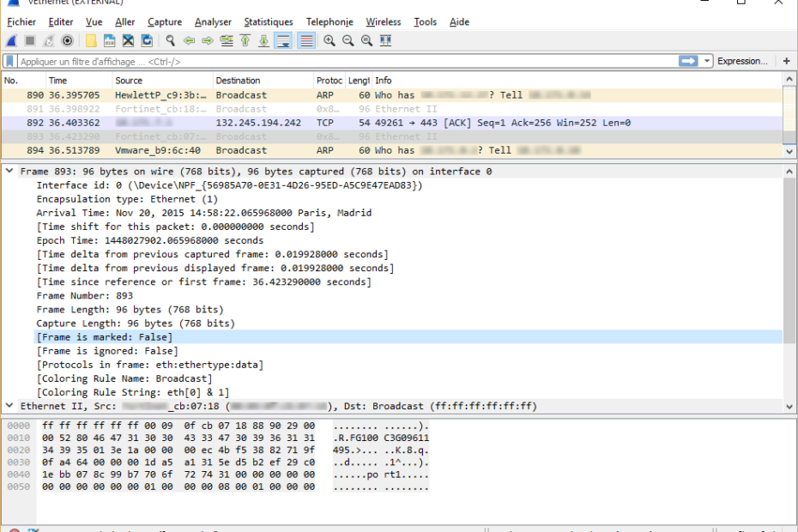Image resolution: width=798 pixels, height=532 pixels.
Task: Apply the display filter with the arrow button
Action: (688, 61)
